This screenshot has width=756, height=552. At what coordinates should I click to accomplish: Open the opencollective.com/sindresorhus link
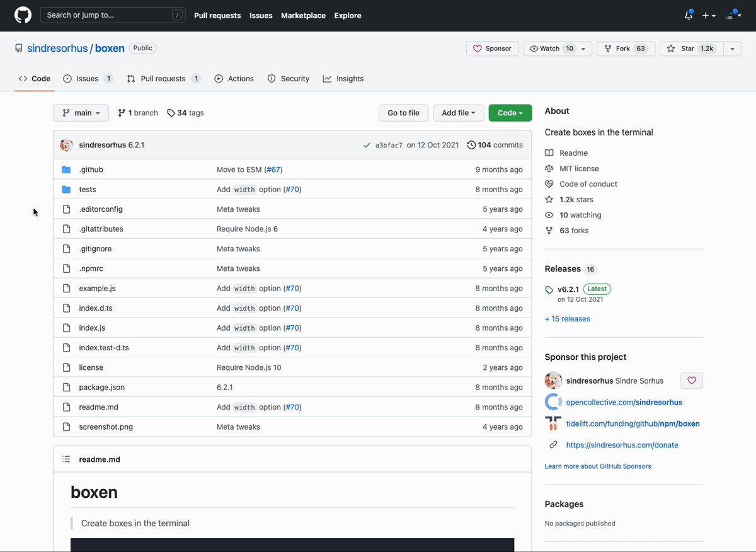(x=624, y=402)
